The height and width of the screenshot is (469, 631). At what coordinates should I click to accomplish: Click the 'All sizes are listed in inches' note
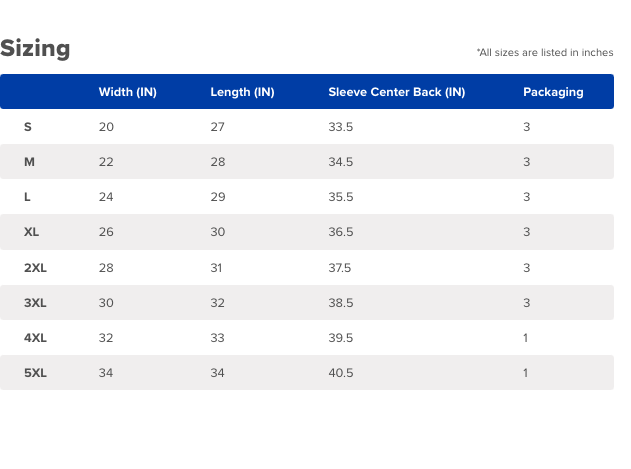[x=545, y=53]
